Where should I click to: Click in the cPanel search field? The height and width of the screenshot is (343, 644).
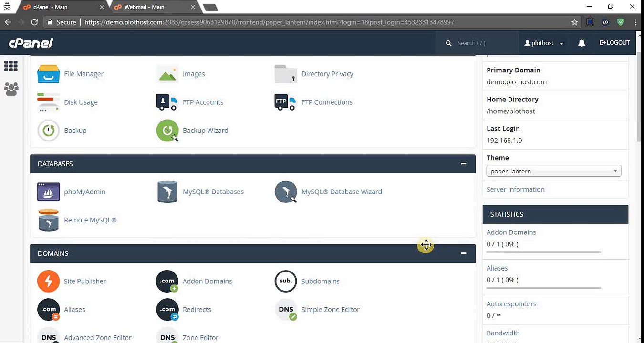(484, 43)
